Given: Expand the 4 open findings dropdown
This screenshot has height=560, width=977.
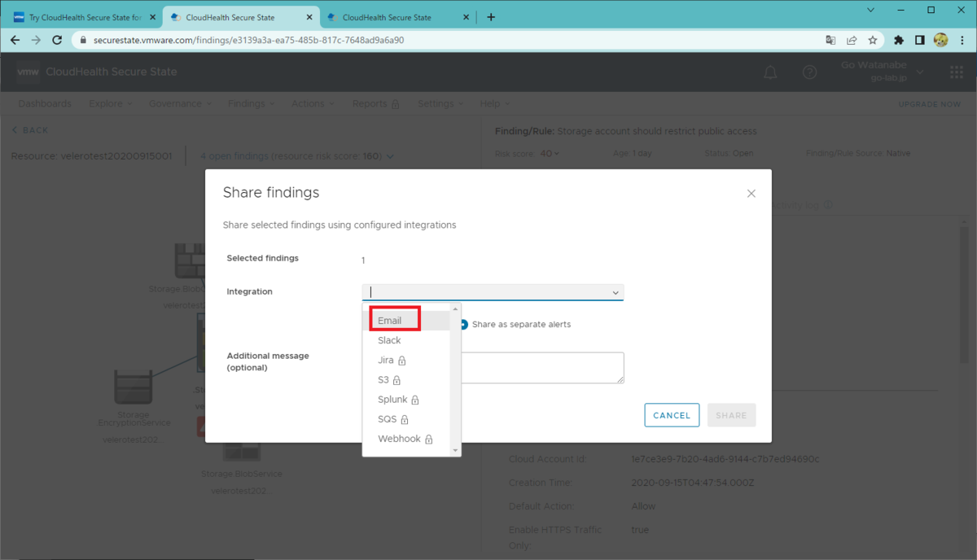Looking at the screenshot, I should tap(296, 156).
